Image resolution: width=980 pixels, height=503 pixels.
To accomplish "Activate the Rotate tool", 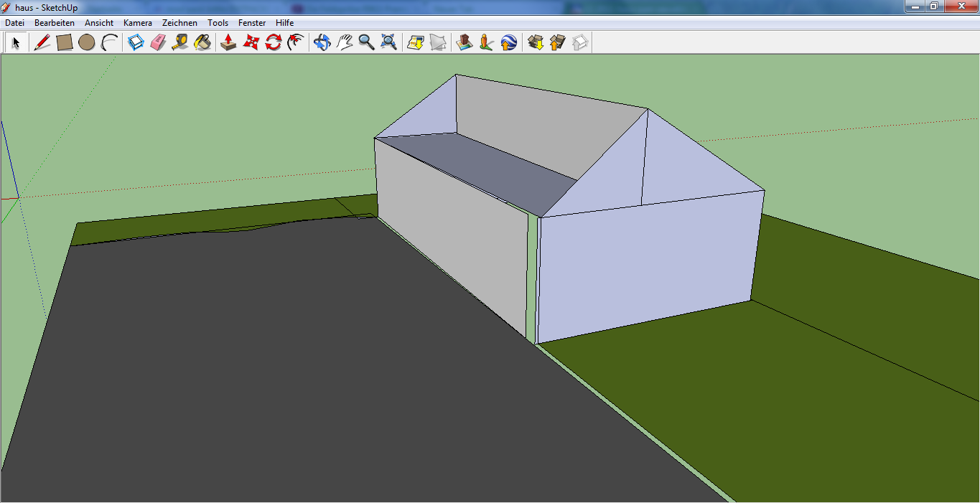I will [x=273, y=42].
